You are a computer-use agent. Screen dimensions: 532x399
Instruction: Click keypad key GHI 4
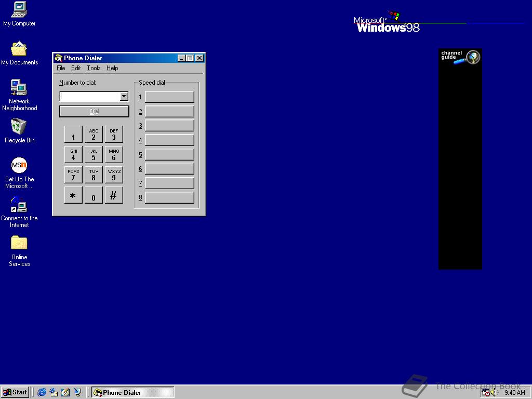pos(73,155)
